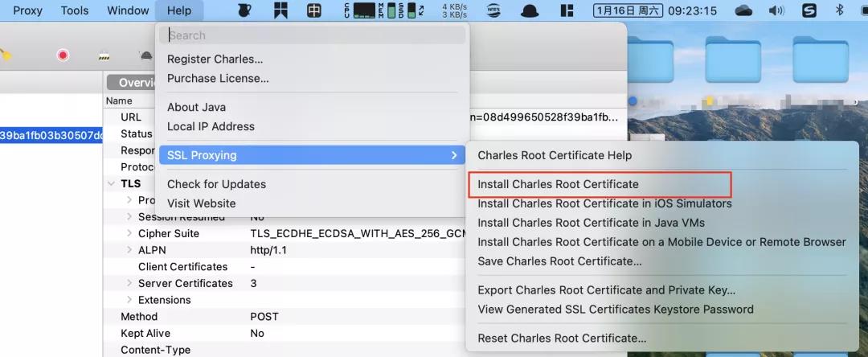The image size is (868, 357).
Task: Expand the Cipher Suite row chevron
Action: click(129, 233)
